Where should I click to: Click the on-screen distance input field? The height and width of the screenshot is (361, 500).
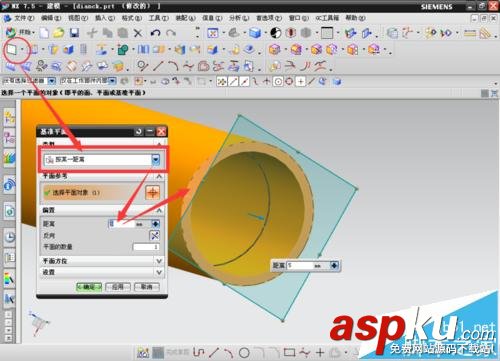(300, 266)
